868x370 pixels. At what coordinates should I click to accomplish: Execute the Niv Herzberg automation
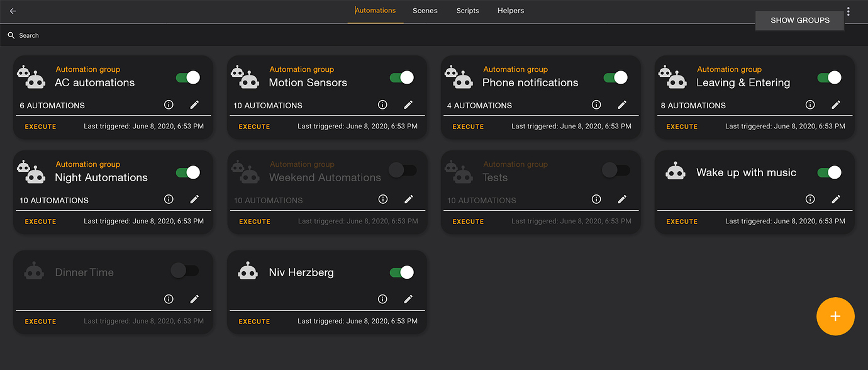[255, 322]
